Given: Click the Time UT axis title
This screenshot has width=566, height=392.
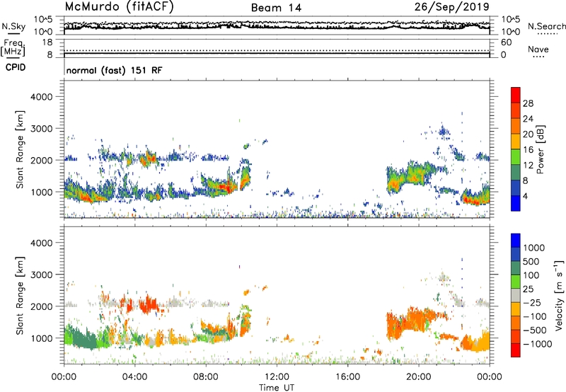Looking at the screenshot, I should click(x=277, y=388).
